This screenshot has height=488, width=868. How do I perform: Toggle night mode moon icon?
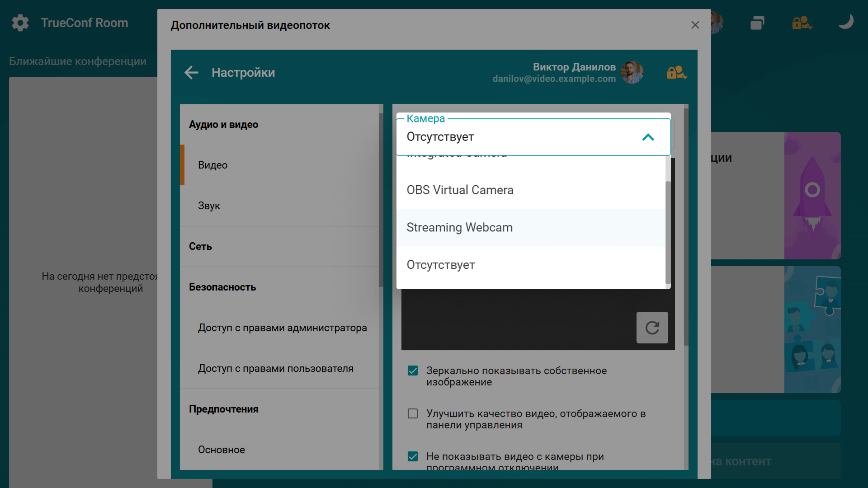(846, 22)
